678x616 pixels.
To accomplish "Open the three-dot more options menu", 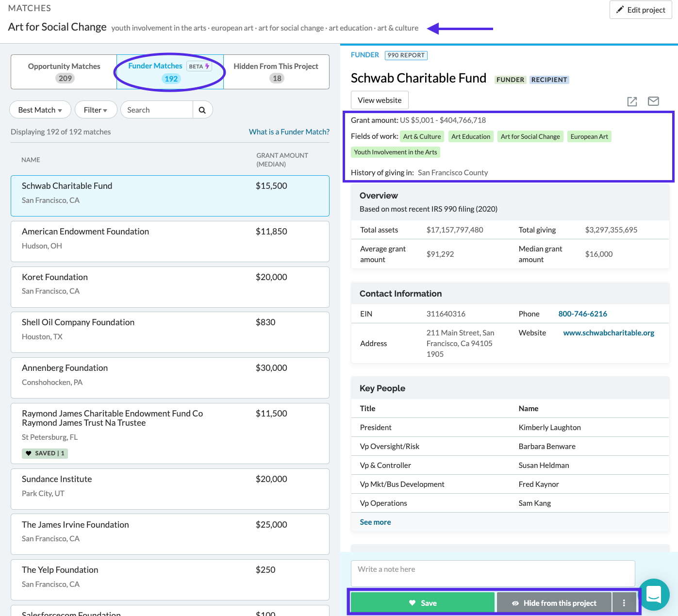I will [624, 603].
